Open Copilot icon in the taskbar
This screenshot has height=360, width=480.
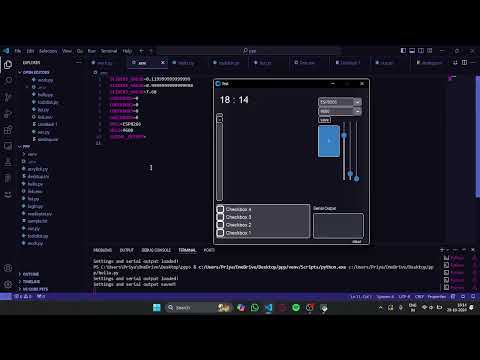pos(241,307)
